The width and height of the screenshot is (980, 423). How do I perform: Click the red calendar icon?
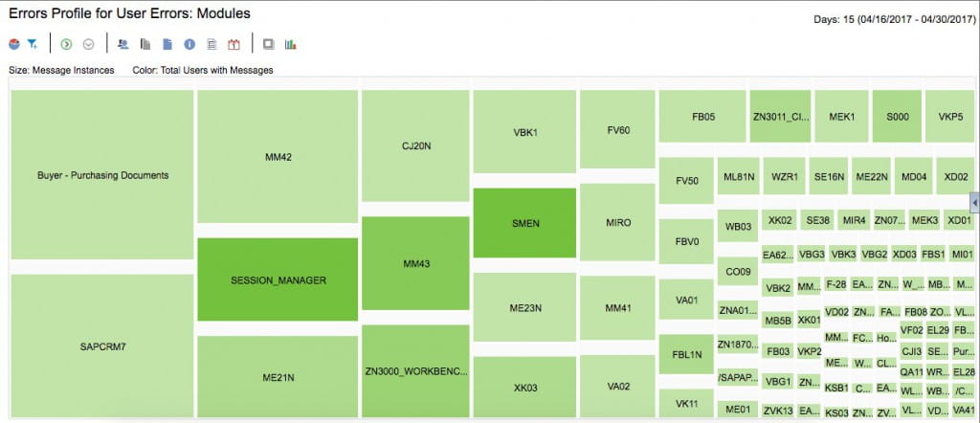pyautogui.click(x=233, y=44)
